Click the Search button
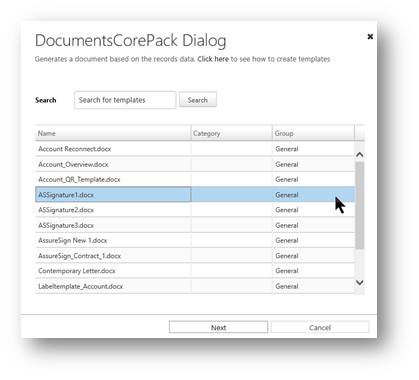The height and width of the screenshot is (380, 419). pos(198,100)
